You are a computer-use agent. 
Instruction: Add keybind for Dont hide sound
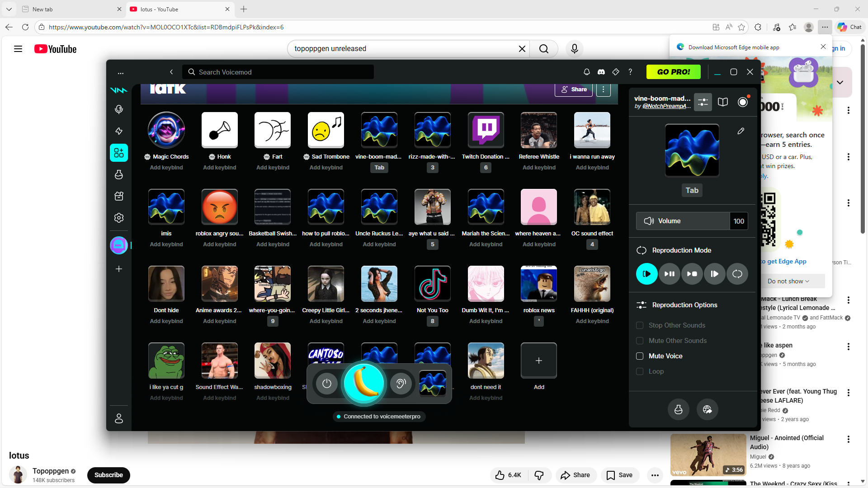pyautogui.click(x=166, y=321)
